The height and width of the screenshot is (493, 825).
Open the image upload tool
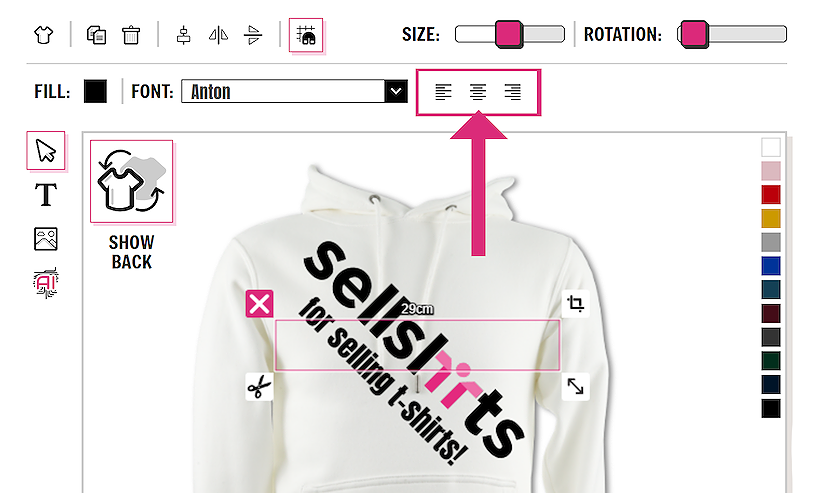pos(46,239)
